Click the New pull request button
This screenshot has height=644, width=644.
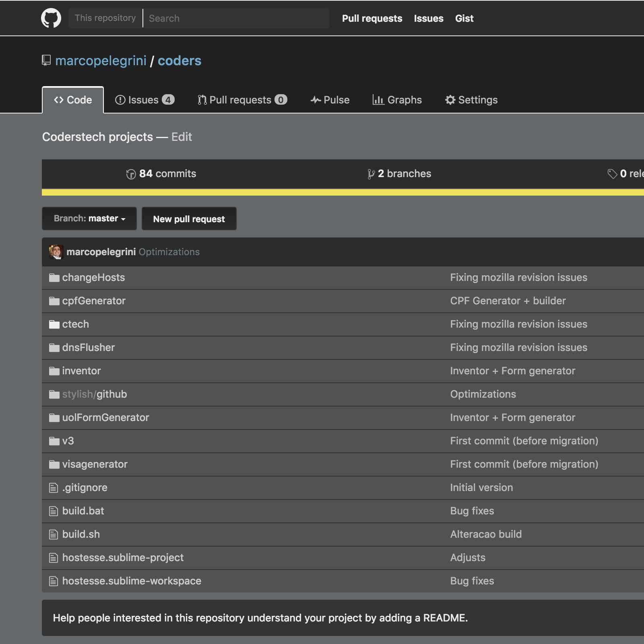tap(189, 219)
